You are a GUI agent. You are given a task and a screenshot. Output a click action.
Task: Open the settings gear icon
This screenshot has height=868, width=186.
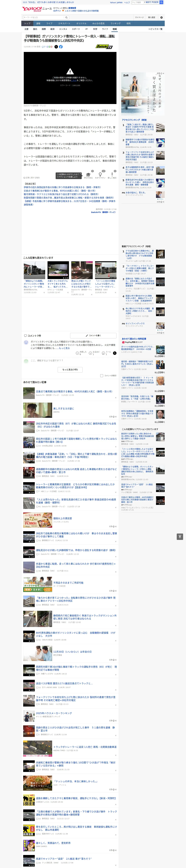tap(161, 18)
